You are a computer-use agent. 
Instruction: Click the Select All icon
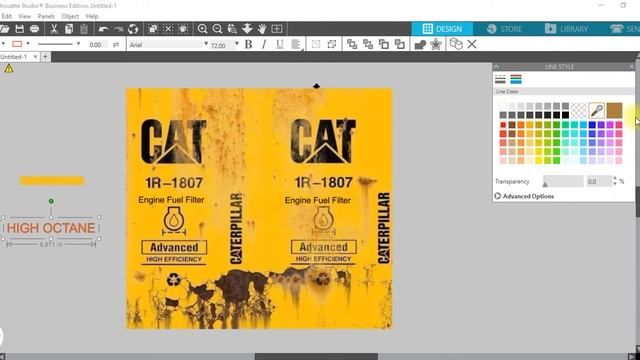(153, 29)
